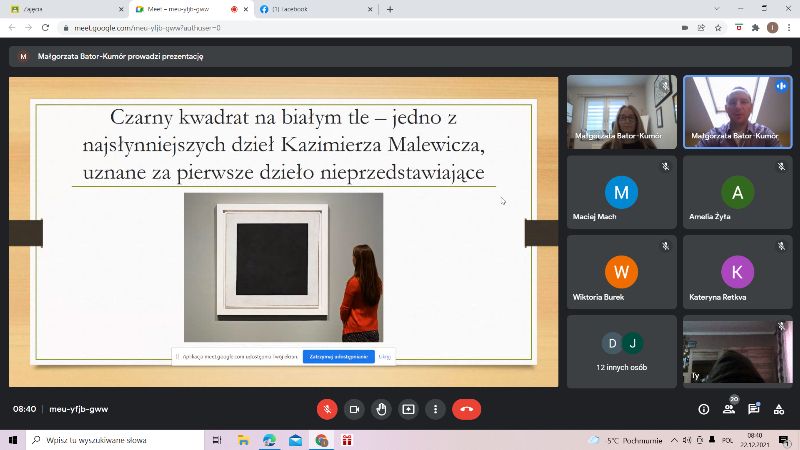Click the Present now screen share icon

point(408,409)
